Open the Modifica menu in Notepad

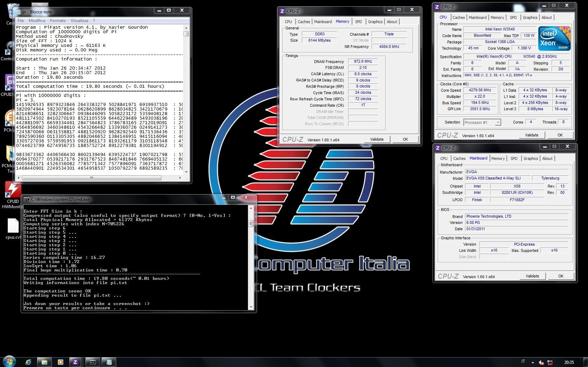pos(37,21)
